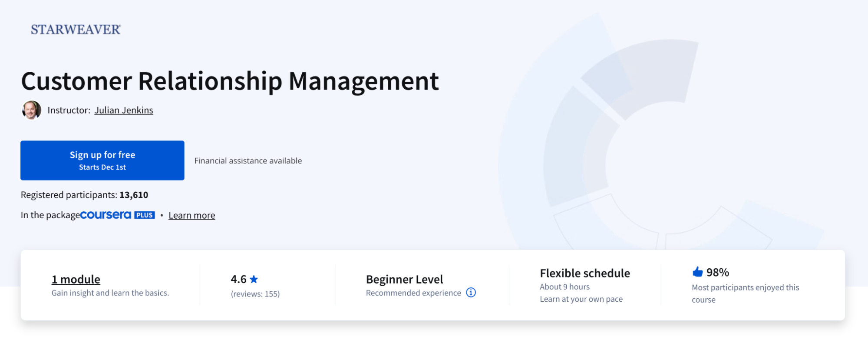The width and height of the screenshot is (868, 337).
Task: Click the instructor avatar photo
Action: coord(32,110)
